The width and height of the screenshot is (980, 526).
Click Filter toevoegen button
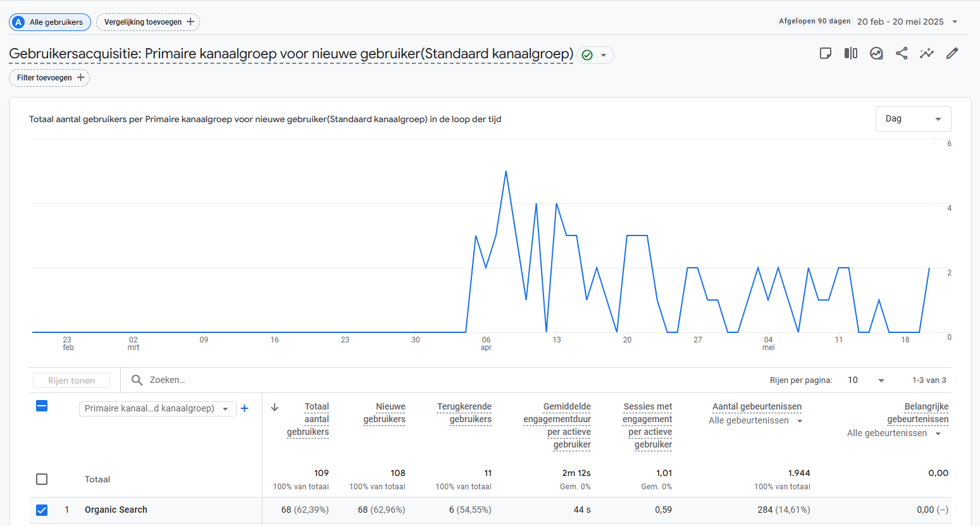point(49,78)
